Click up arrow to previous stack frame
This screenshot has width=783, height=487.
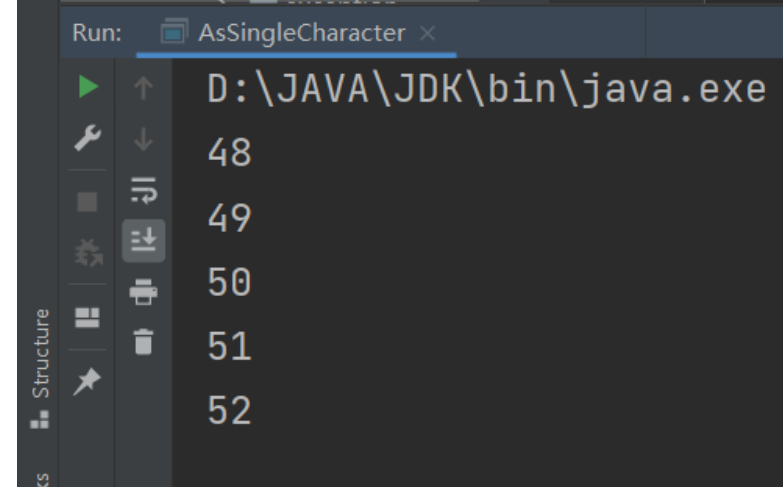tap(144, 90)
